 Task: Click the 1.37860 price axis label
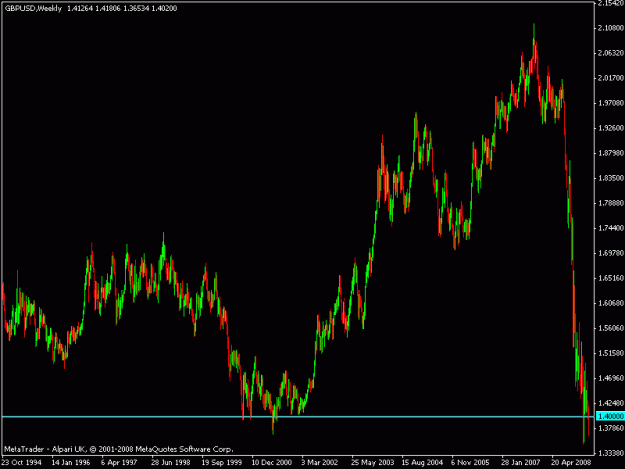[x=611, y=428]
